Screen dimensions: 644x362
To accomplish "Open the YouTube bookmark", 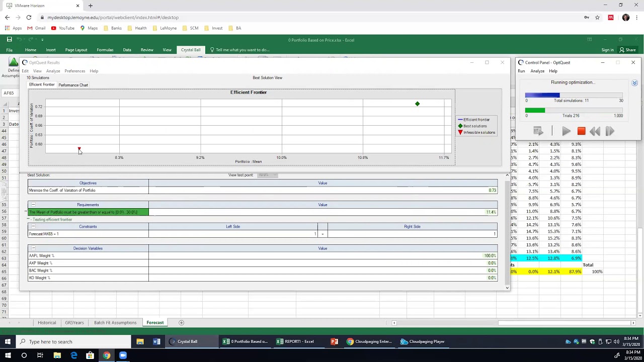I will point(62,28).
